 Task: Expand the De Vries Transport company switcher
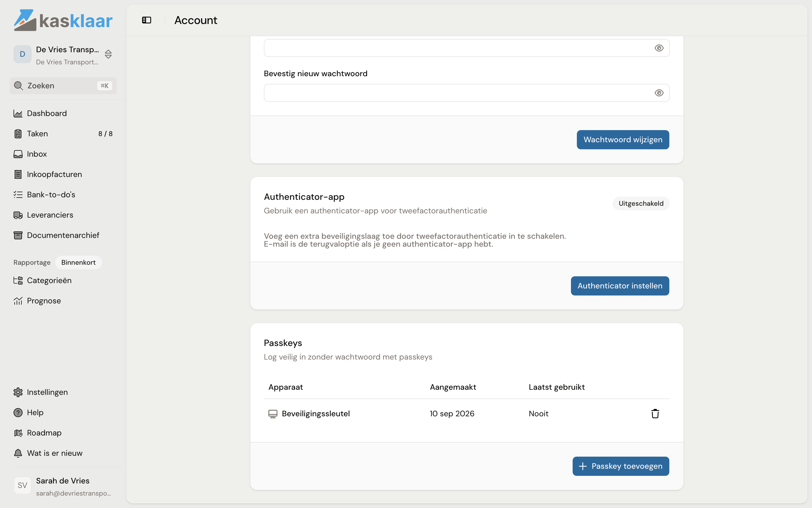click(x=63, y=55)
